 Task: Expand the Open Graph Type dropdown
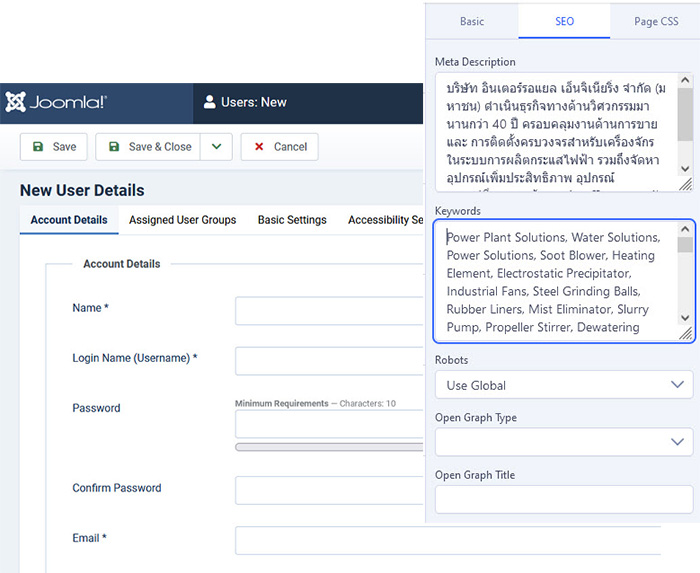563,442
